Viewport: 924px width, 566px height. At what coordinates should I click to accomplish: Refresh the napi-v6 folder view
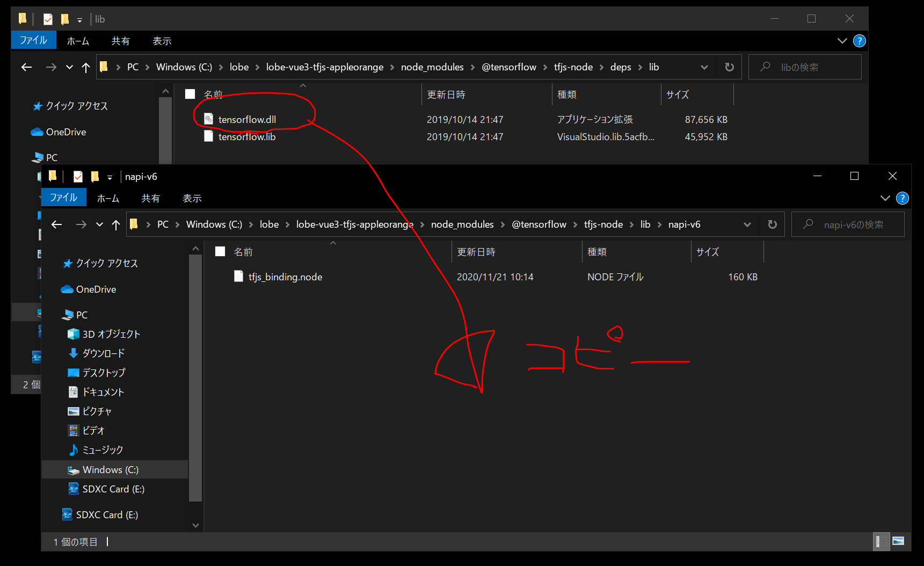pos(772,224)
